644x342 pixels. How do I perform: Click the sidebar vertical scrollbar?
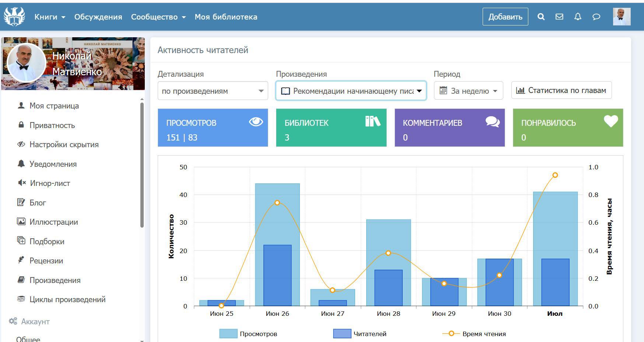(142, 164)
